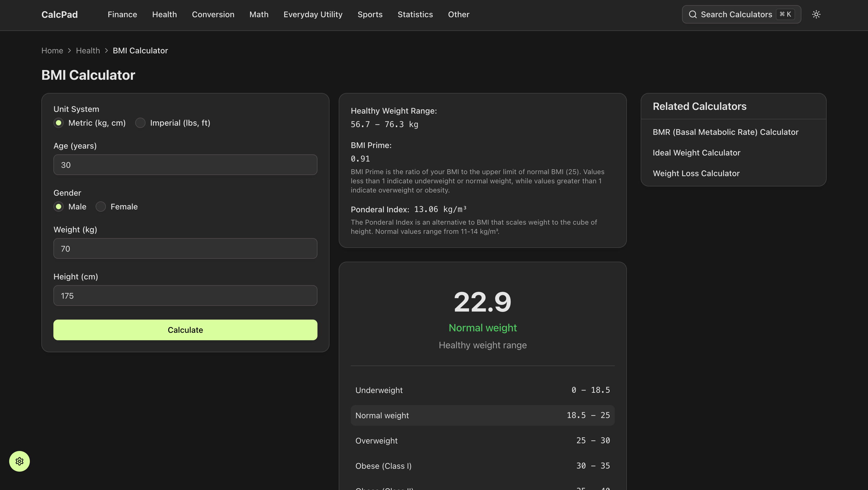
Task: Click the Healthy weight range subtitle
Action: coord(482,345)
